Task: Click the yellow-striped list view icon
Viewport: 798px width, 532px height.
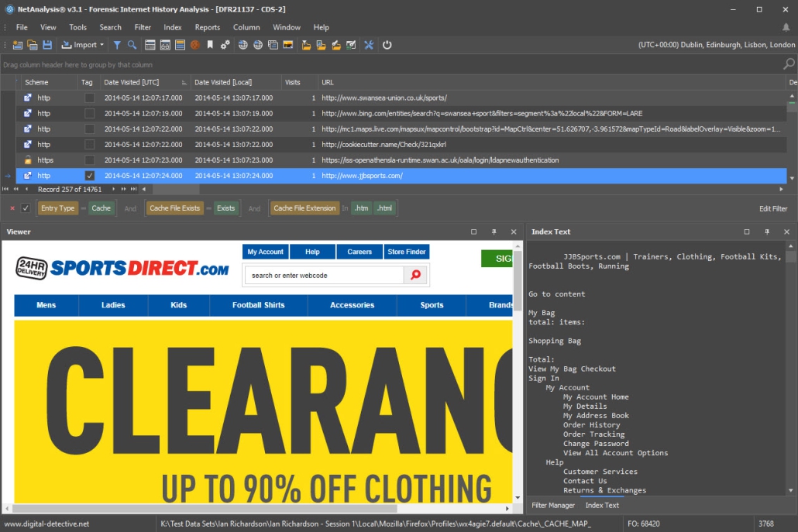Action: click(x=180, y=45)
